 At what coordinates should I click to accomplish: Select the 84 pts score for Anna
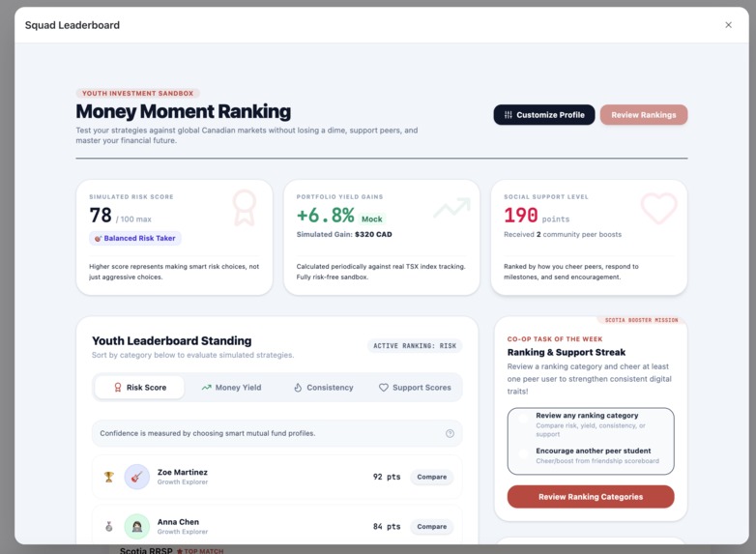pyautogui.click(x=387, y=527)
